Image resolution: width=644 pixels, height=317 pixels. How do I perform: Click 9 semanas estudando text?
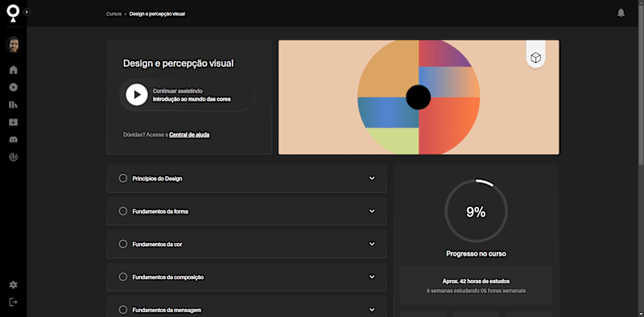click(476, 290)
